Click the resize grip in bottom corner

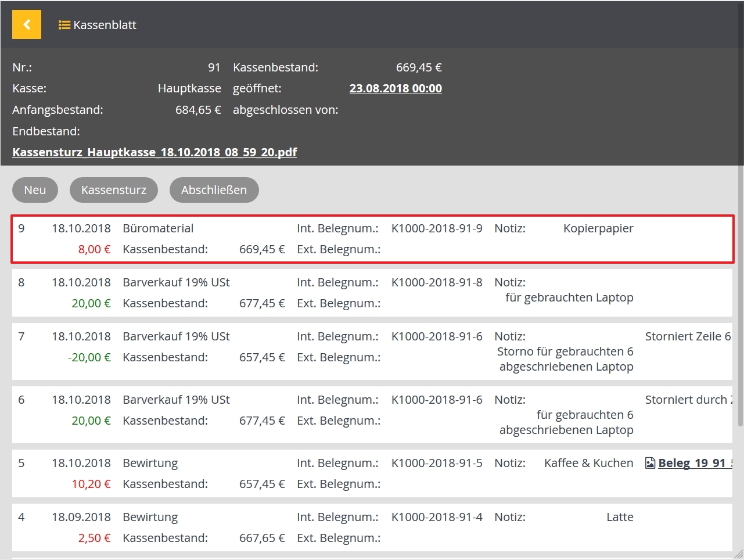point(738,554)
